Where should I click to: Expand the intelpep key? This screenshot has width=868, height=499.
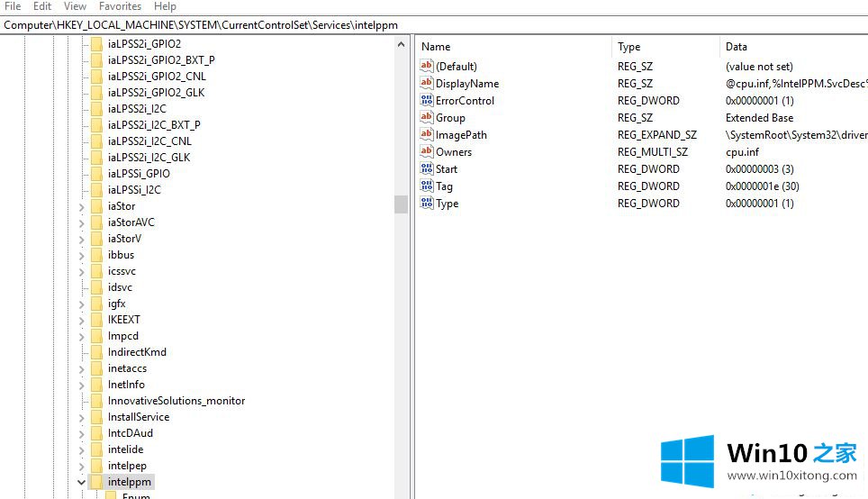(81, 467)
